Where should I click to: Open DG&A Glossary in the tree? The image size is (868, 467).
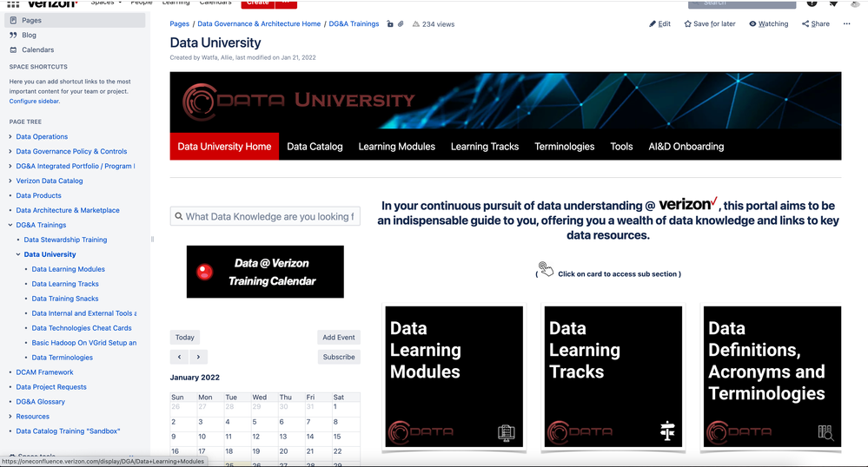(x=41, y=402)
